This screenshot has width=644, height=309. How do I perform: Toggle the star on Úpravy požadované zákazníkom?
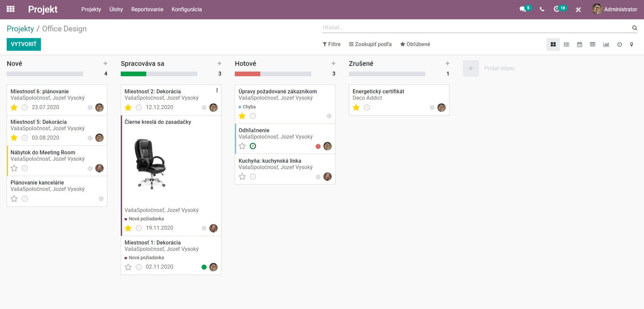tap(242, 116)
